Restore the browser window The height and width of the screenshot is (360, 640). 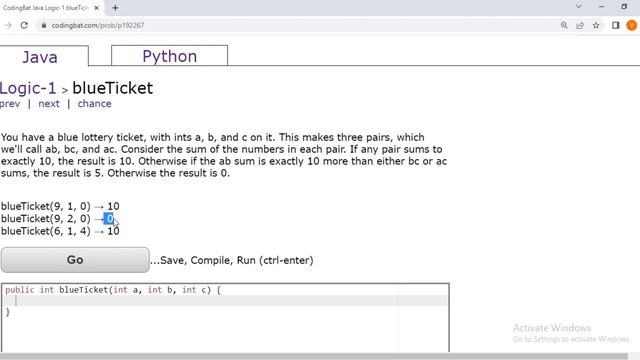coord(624,7)
